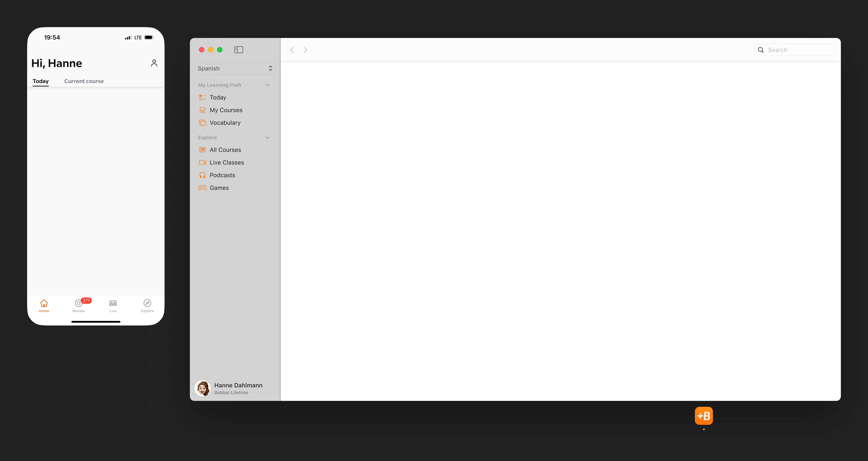This screenshot has width=868, height=461.
Task: Click the Podcasts headphones icon
Action: tap(203, 175)
